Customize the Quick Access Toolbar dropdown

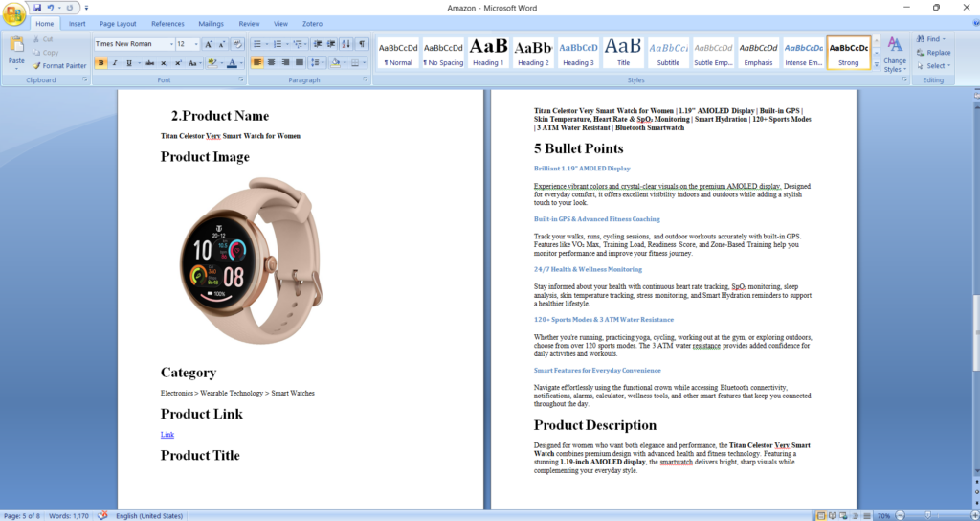[x=86, y=8]
